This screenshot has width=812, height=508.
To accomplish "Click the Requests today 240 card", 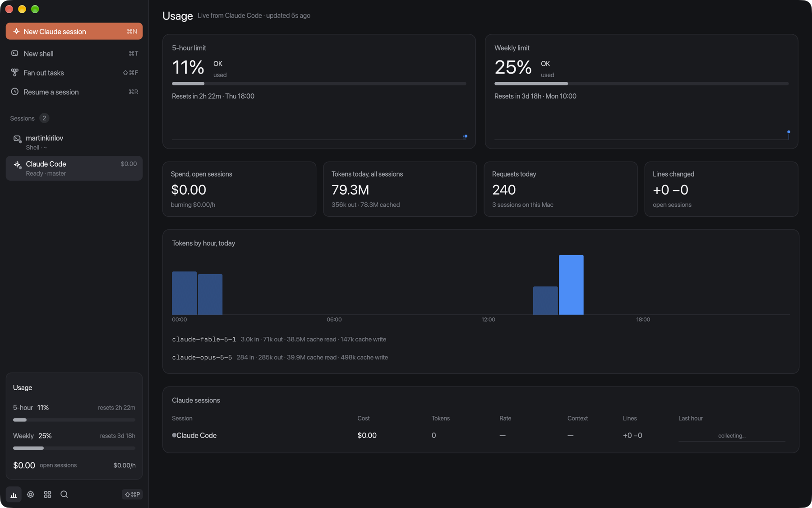I will (560, 189).
